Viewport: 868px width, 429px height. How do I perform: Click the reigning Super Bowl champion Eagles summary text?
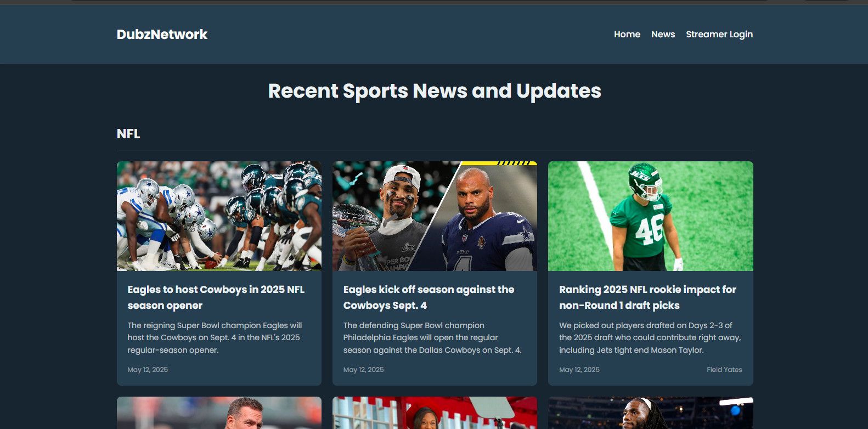215,338
